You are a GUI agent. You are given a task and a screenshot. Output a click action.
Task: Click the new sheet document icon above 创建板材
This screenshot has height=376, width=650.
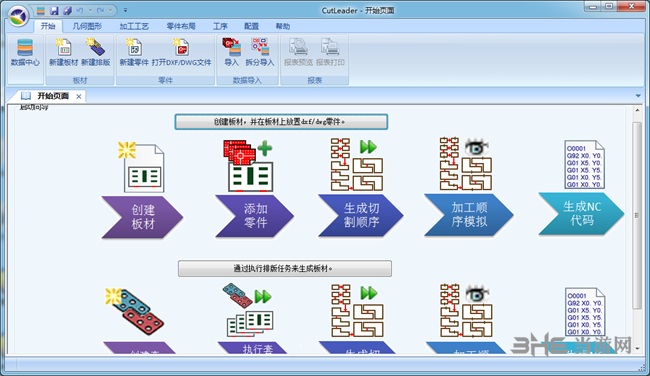click(x=142, y=167)
